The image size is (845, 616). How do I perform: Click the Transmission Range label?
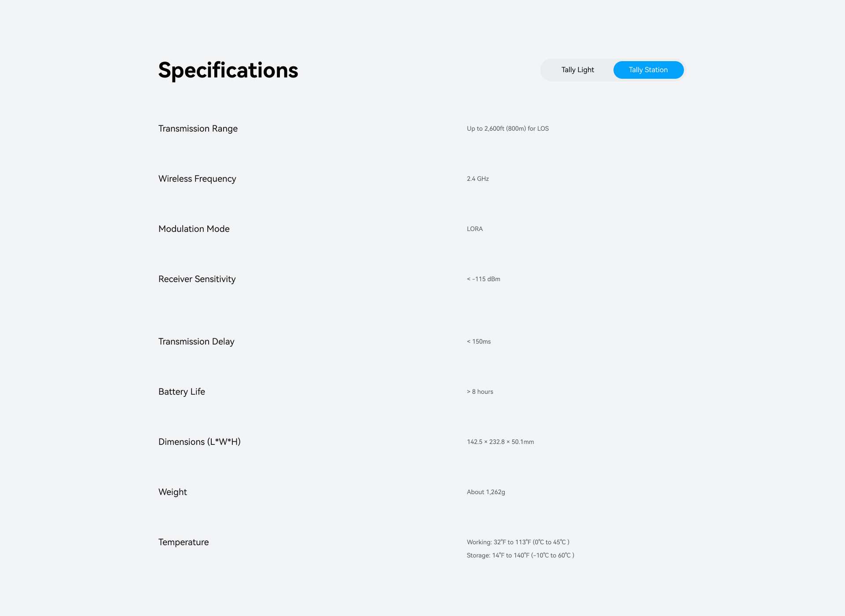(198, 128)
